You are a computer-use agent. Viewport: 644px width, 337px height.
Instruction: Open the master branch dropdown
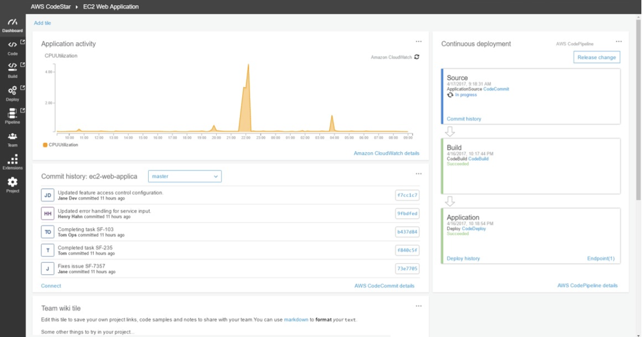[185, 176]
